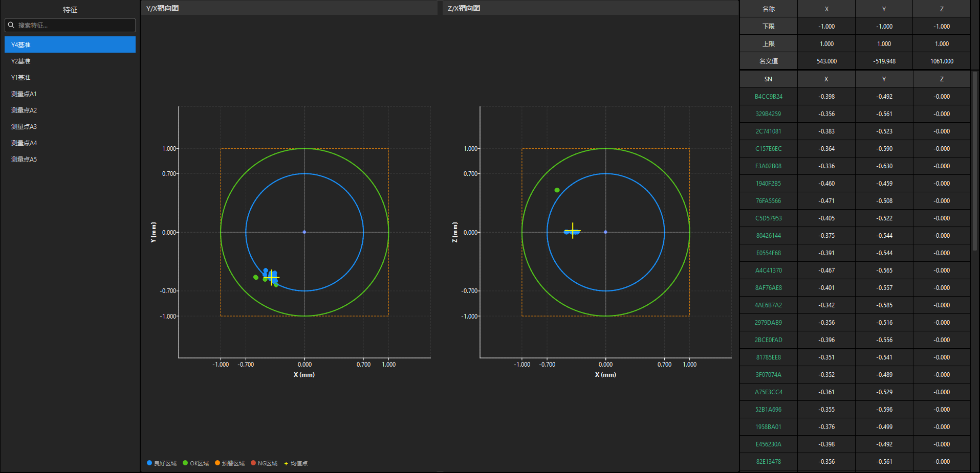Click the yellow mean cross in Y/X chart

271,278
